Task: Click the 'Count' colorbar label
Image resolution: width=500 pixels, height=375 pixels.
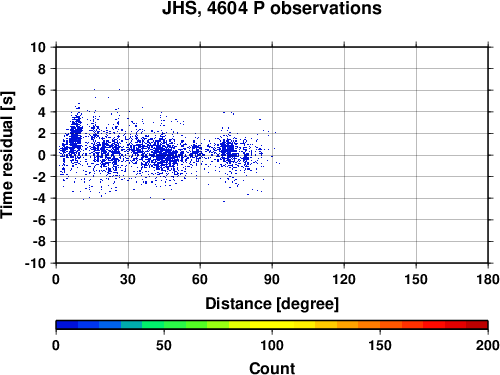Action: click(x=272, y=368)
